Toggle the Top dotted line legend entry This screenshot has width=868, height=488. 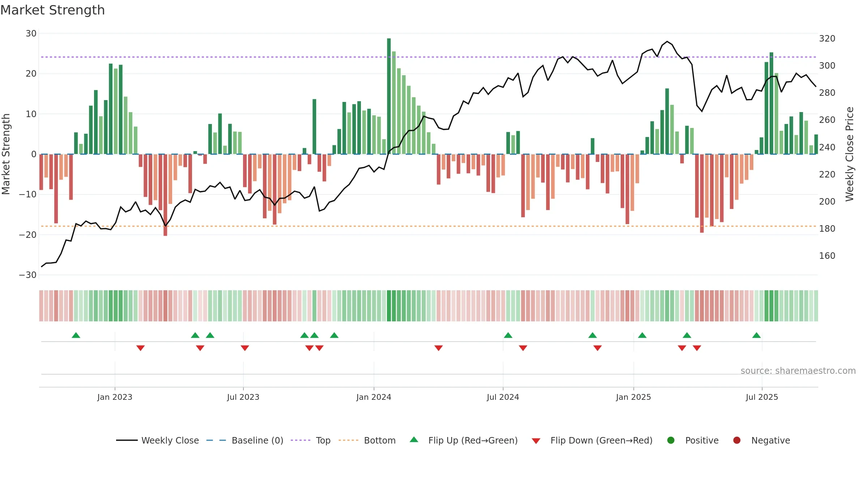(311, 440)
